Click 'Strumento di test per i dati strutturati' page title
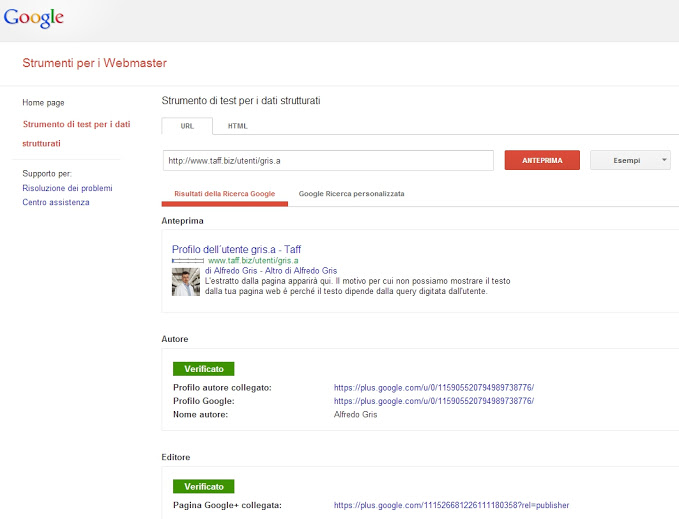 pos(241,101)
